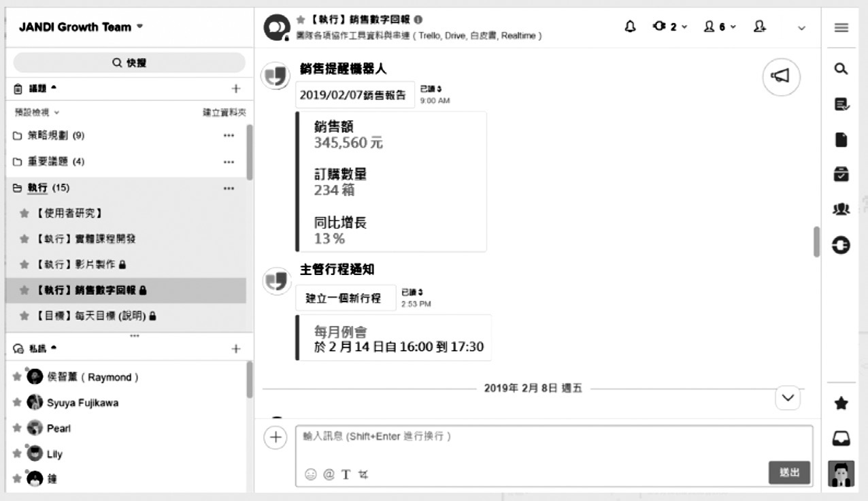The width and height of the screenshot is (868, 501).
Task: Jump to latest messages with down chevron
Action: tap(788, 398)
